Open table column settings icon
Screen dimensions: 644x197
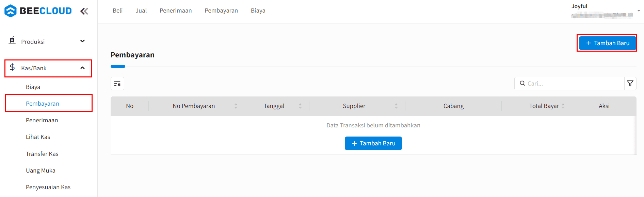tap(117, 84)
